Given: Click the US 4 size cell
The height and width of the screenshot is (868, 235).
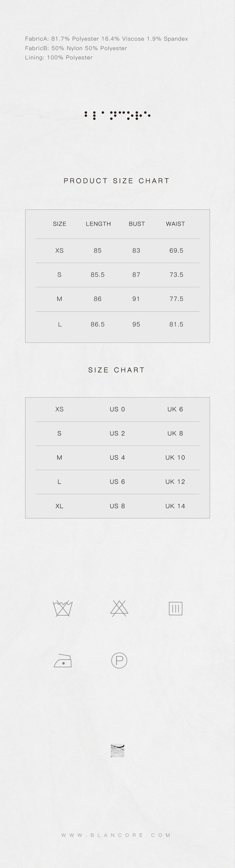Looking at the screenshot, I should click(x=117, y=458).
